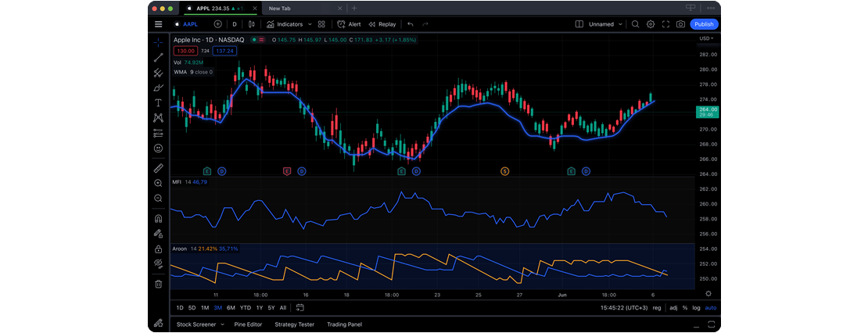Click the blue 137.24 buy button
The height and width of the screenshot is (333, 868).
(224, 51)
